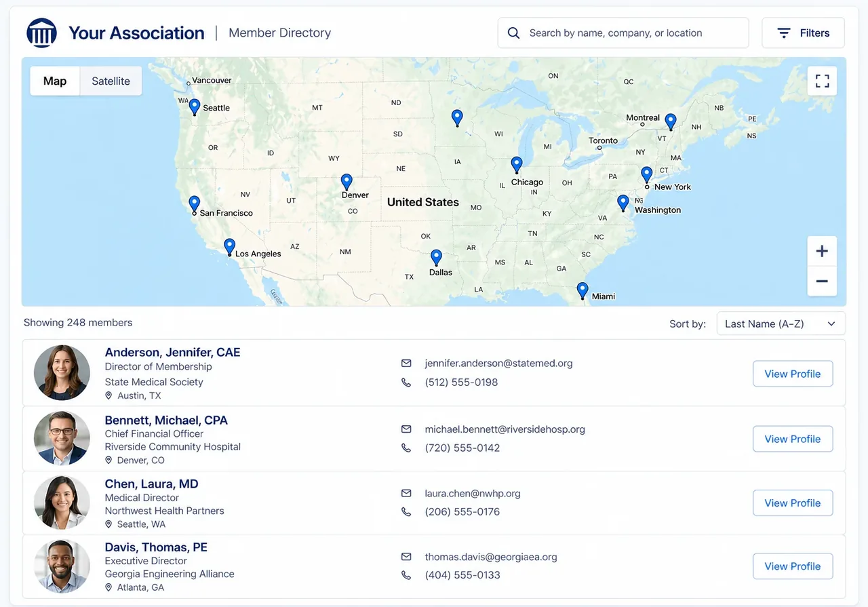Click the Your Association building logo icon
Screen dimensions: 868x607
coord(41,33)
